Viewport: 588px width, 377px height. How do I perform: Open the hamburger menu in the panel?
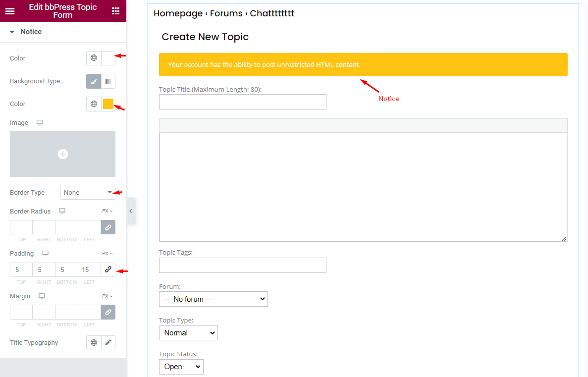pos(10,10)
